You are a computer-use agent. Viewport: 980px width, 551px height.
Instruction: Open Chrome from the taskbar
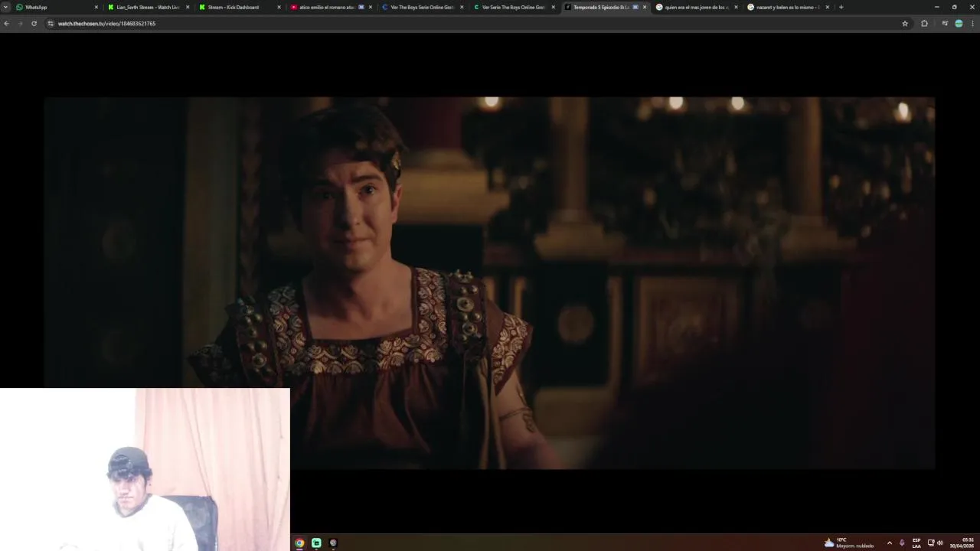click(x=299, y=543)
